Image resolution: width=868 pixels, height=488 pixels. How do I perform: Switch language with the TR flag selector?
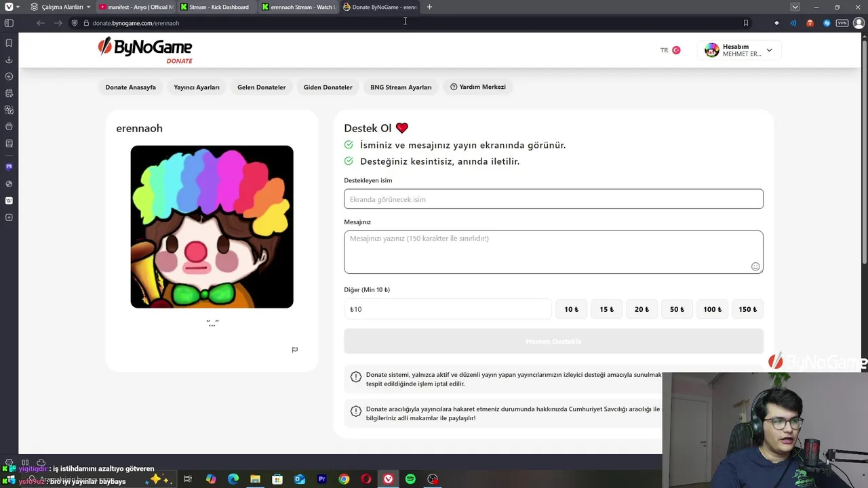[x=670, y=50]
